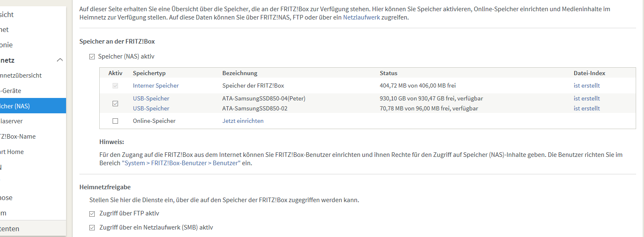644x237 pixels.
Task: Uncheck the USB-Speicher Aktiv checkbox
Action: click(x=116, y=104)
